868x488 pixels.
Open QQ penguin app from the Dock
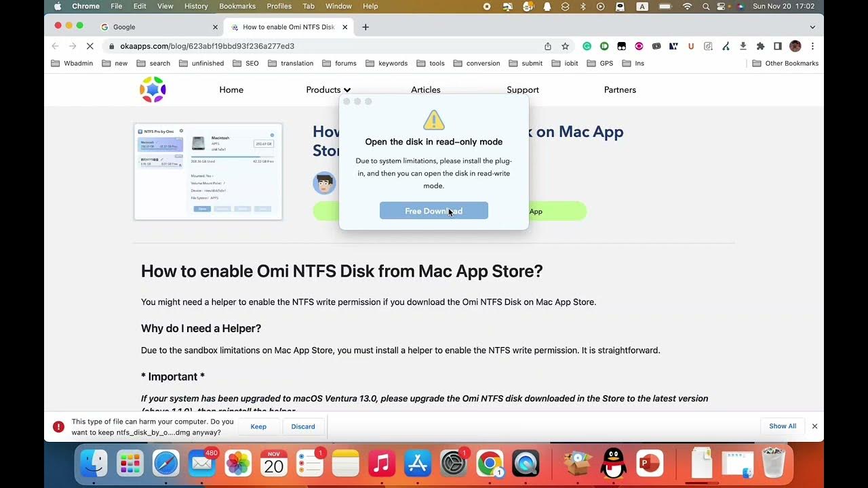[x=614, y=464]
